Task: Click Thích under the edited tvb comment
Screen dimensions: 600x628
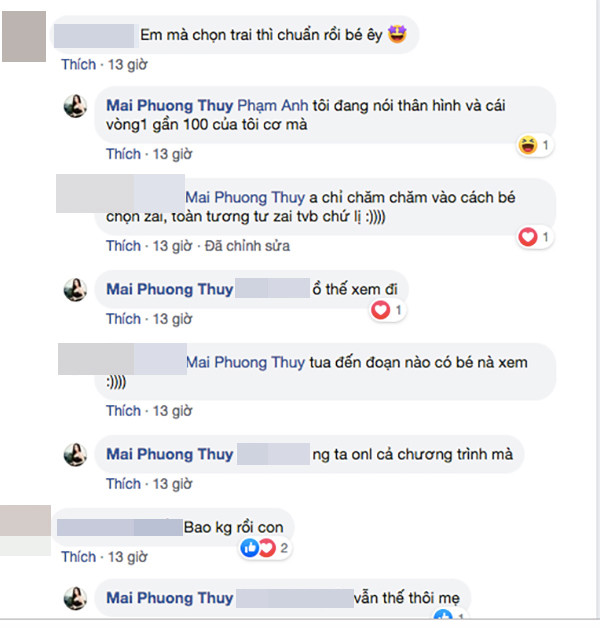Action: click(123, 246)
